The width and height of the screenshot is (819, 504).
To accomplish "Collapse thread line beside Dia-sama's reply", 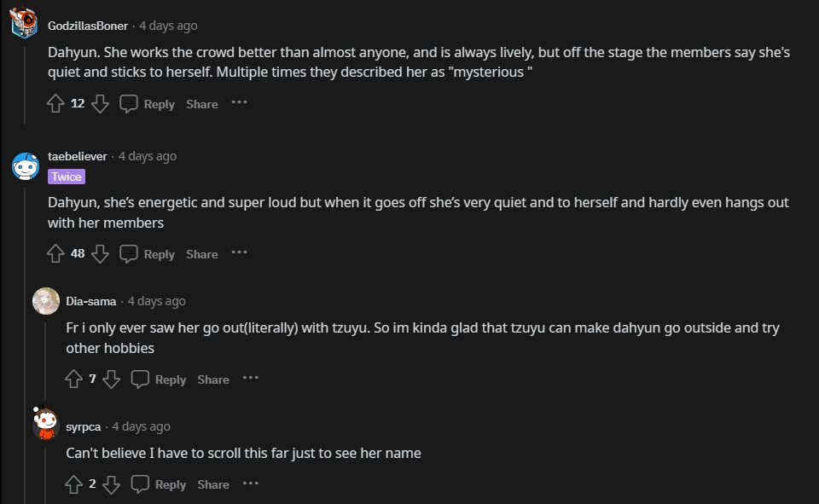I will pyautogui.click(x=45, y=358).
